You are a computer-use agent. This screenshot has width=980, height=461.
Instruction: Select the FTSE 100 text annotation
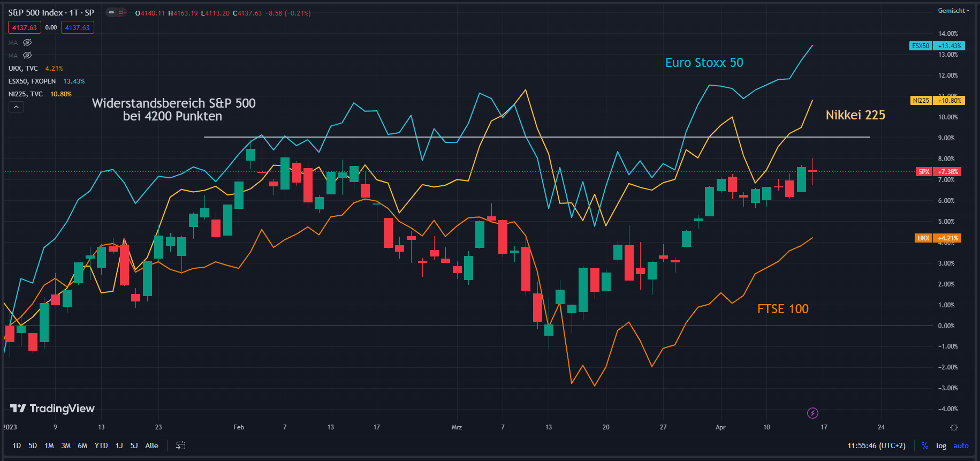point(783,309)
